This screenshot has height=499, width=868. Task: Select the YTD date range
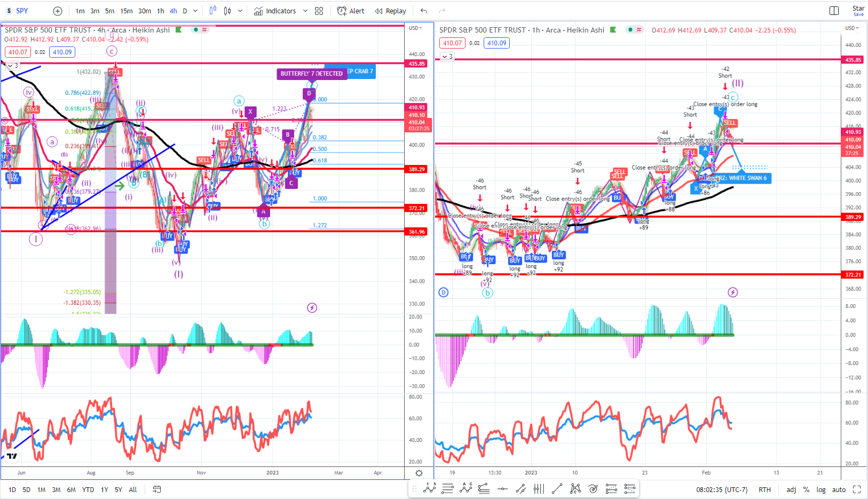(x=88, y=489)
